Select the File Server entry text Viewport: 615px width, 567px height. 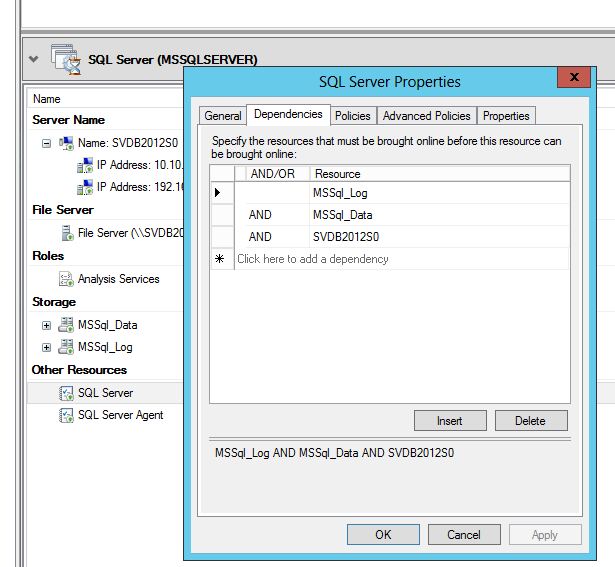click(x=130, y=233)
